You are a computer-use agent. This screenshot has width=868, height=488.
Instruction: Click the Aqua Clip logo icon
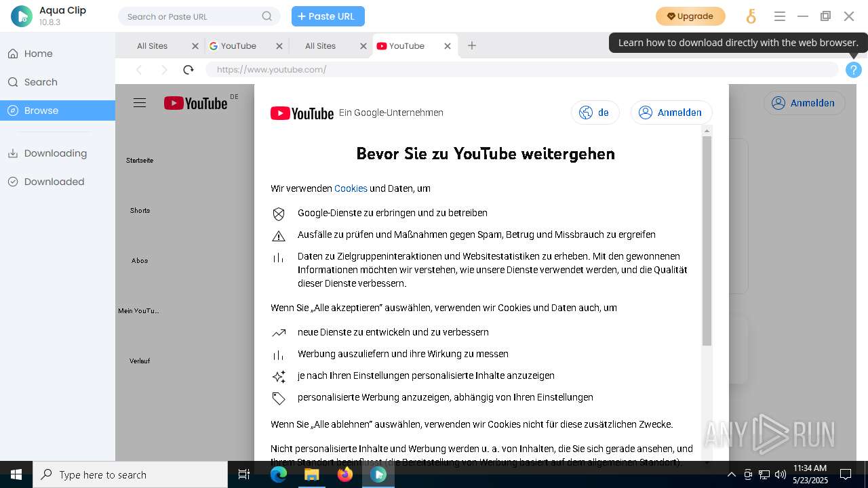coord(22,16)
